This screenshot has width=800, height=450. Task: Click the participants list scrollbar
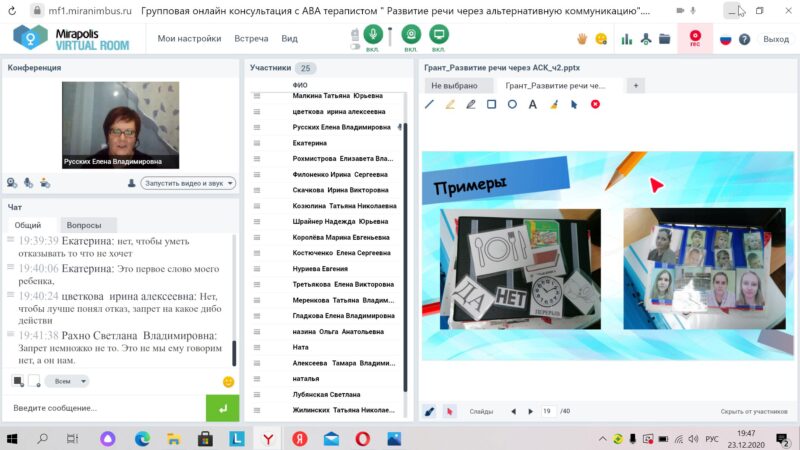pyautogui.click(x=406, y=255)
